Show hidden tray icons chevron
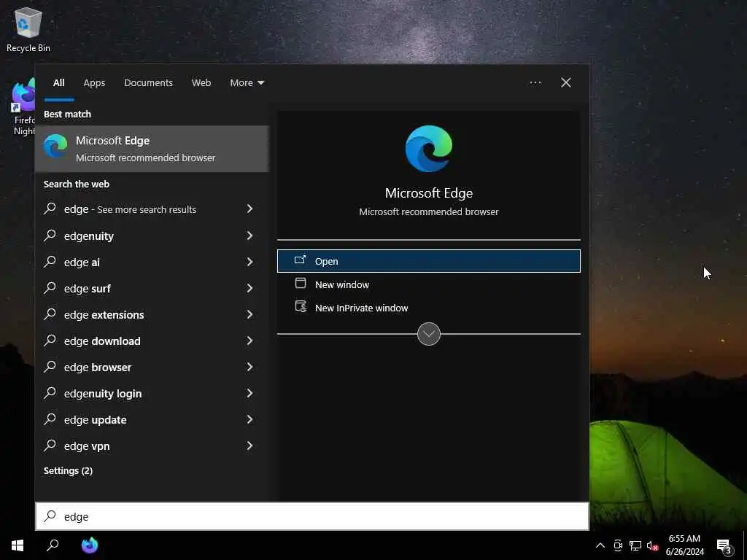 pyautogui.click(x=600, y=545)
